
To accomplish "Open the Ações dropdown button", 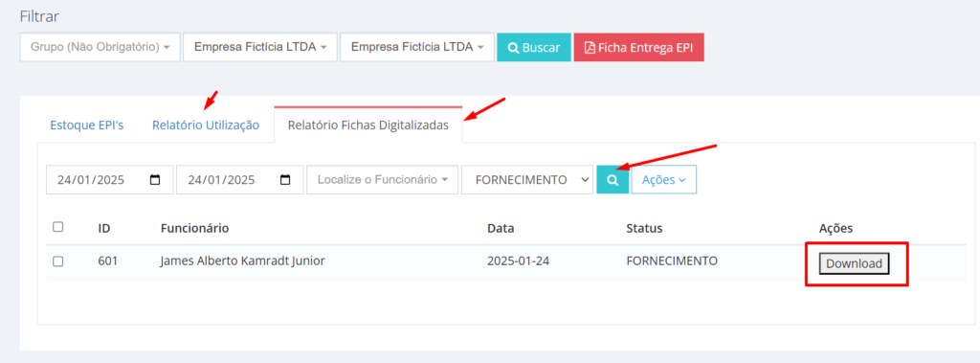I will pos(664,180).
